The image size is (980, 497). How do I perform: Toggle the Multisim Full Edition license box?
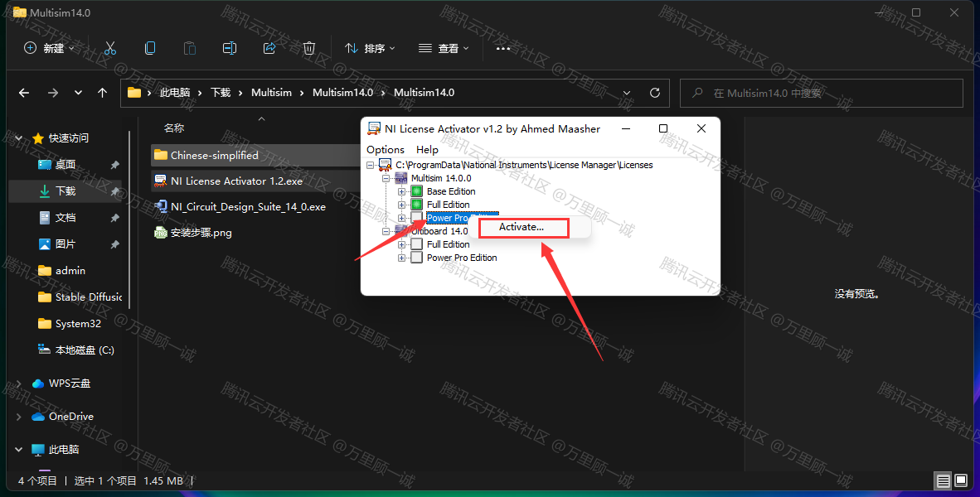[417, 205]
